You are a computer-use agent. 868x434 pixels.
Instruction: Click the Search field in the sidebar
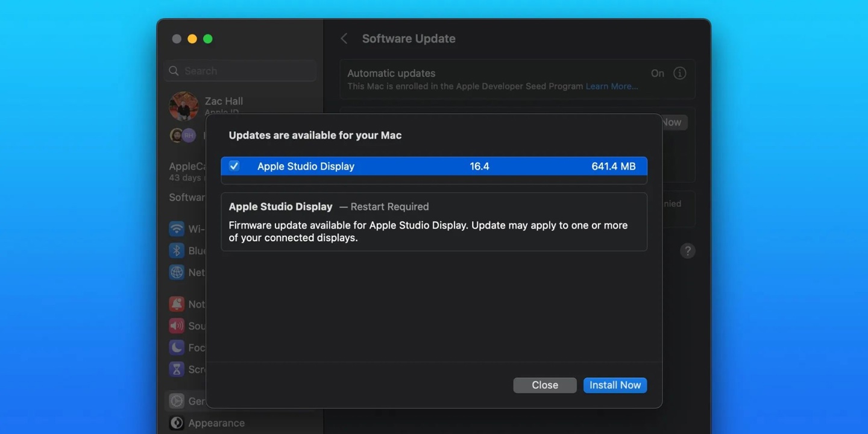coord(240,71)
